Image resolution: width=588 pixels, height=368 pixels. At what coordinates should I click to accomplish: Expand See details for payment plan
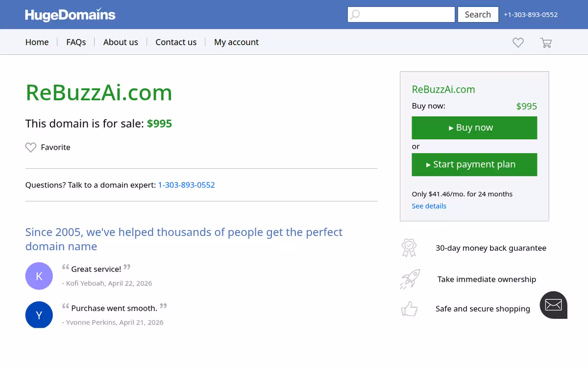click(x=429, y=206)
